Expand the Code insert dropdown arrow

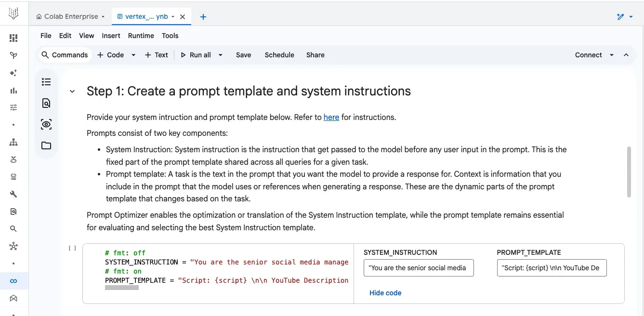(x=133, y=55)
